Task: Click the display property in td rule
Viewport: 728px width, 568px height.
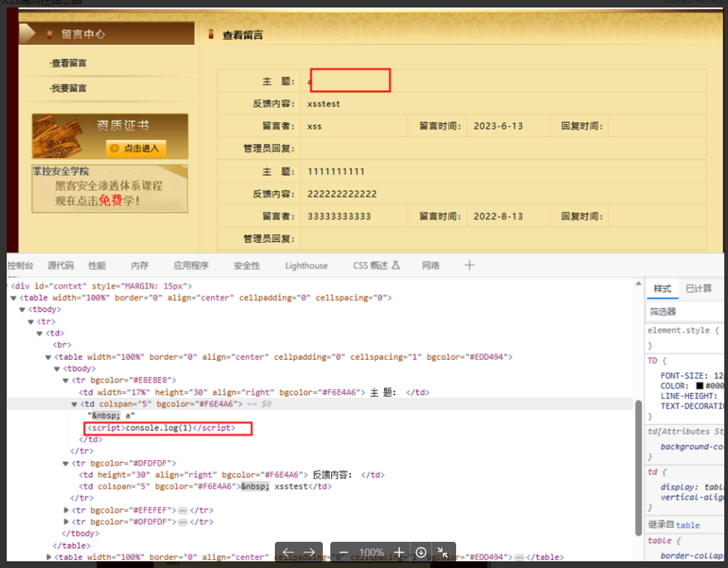Action: 679,486
